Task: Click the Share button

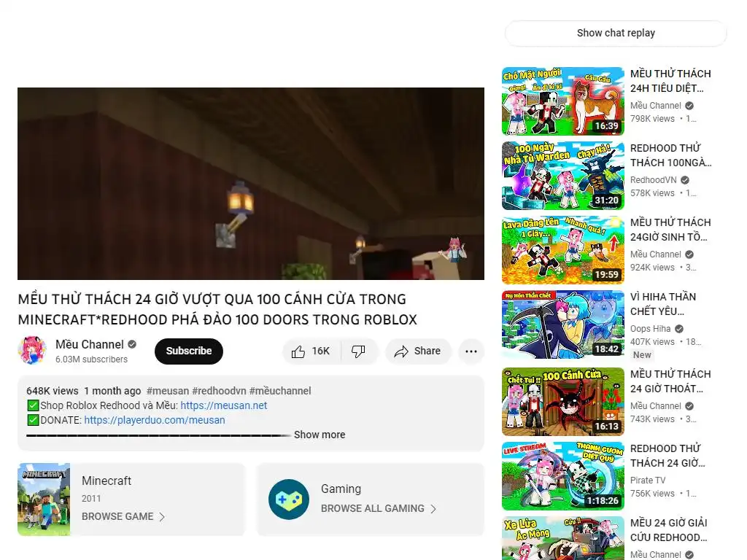Action: 418,351
